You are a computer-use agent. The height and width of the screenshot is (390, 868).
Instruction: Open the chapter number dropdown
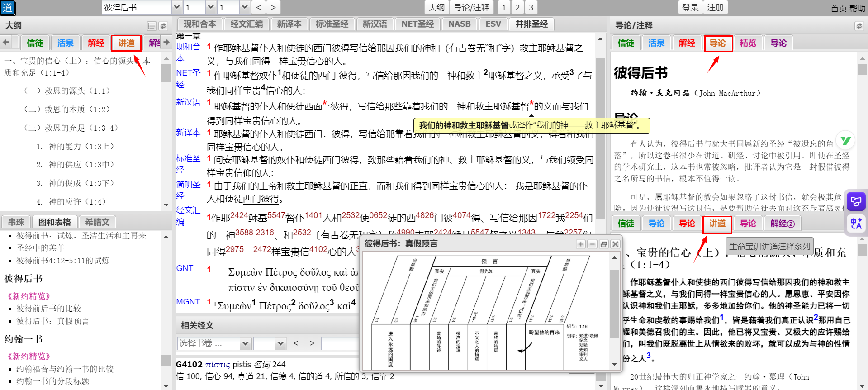211,8
